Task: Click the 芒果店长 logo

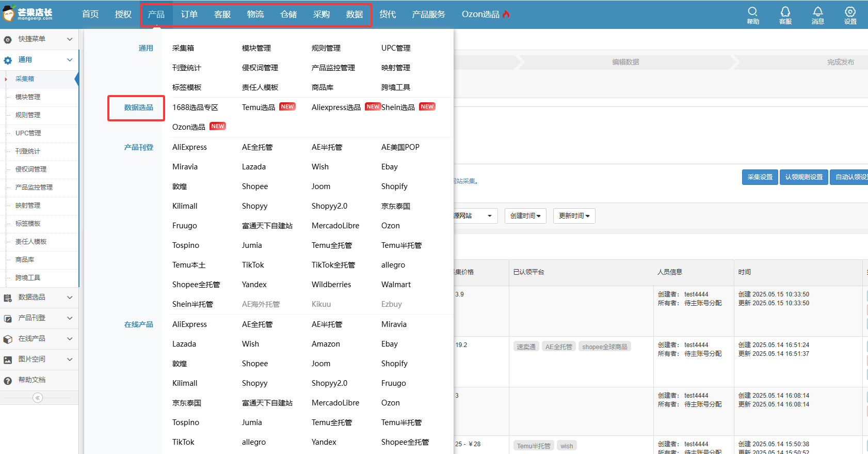Action: point(27,14)
